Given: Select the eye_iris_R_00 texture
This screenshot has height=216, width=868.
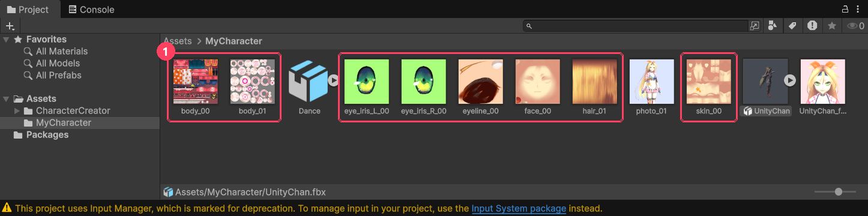Looking at the screenshot, I should click(x=423, y=82).
